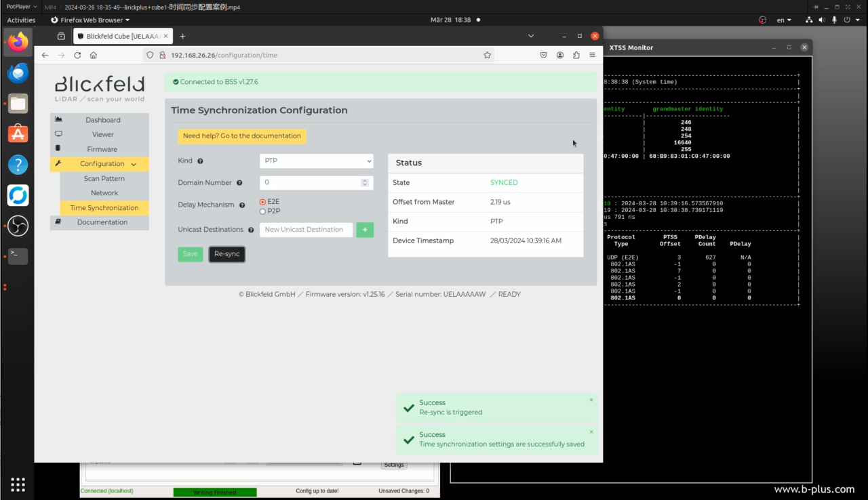Open the clock showing Mär 28 18:38

[450, 20]
